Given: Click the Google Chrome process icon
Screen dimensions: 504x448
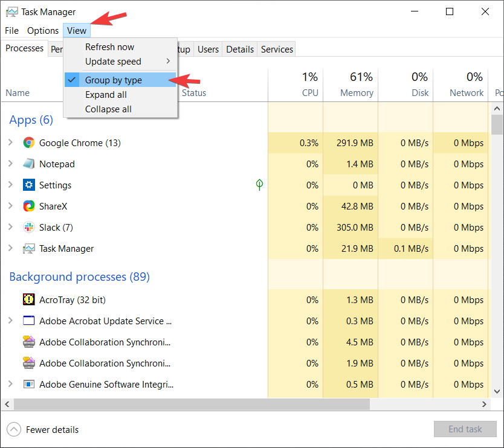Looking at the screenshot, I should click(28, 142).
